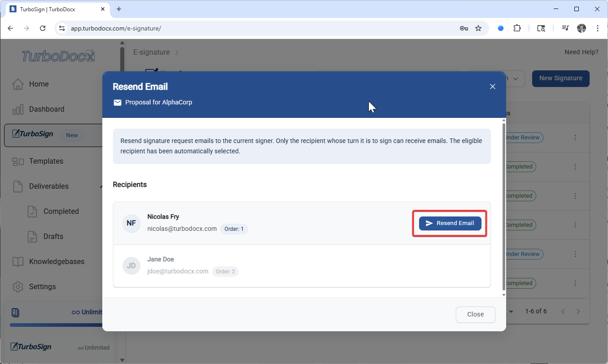Open Dashboard in the sidebar
608x364 pixels.
pos(47,109)
